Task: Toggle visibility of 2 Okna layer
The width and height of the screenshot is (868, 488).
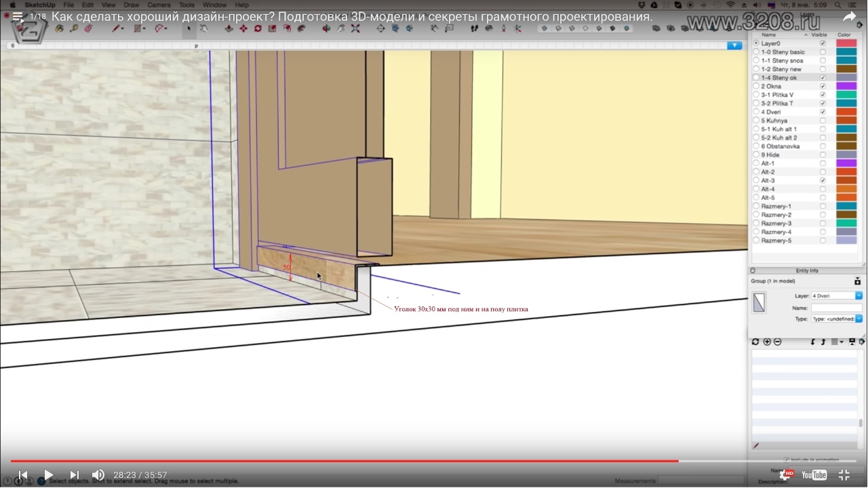Action: 823,86
